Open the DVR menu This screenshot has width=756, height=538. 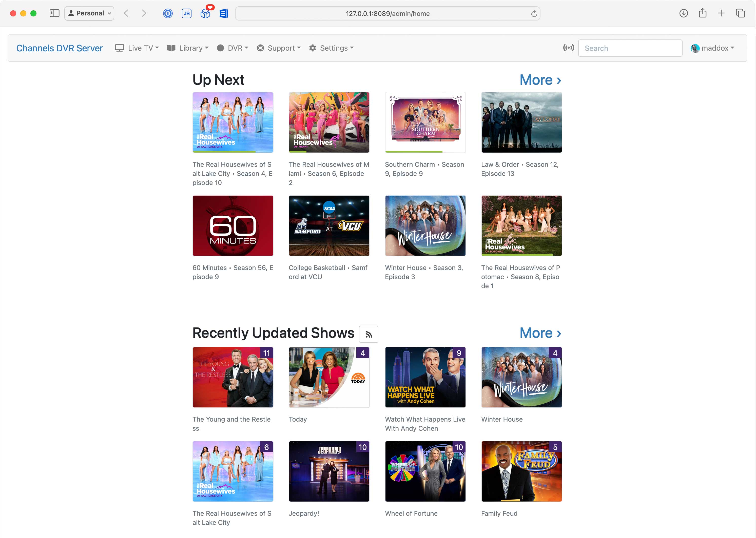click(232, 48)
